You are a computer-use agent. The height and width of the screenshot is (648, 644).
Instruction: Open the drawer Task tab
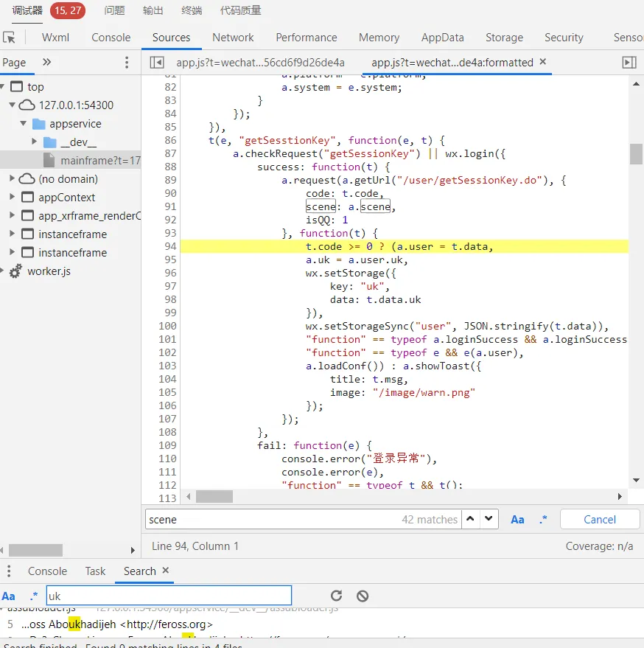pos(95,571)
